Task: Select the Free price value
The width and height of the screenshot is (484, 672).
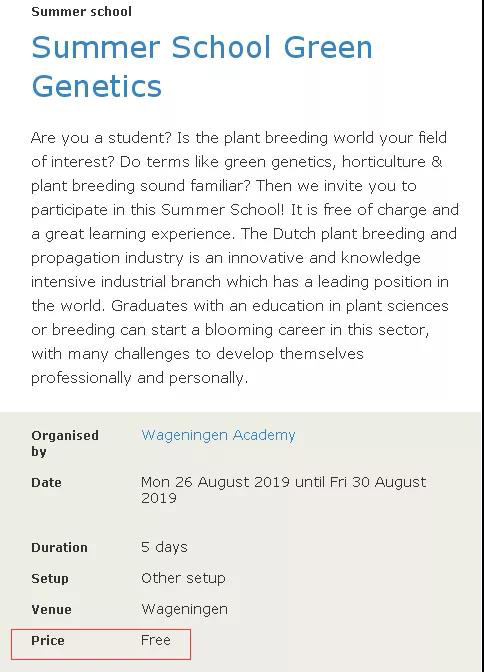Action: tap(156, 640)
